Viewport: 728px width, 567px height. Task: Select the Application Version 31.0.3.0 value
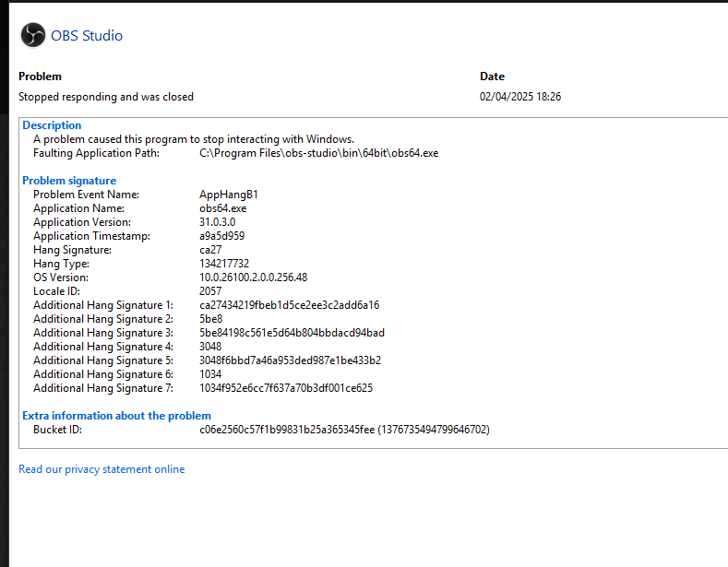[217, 222]
